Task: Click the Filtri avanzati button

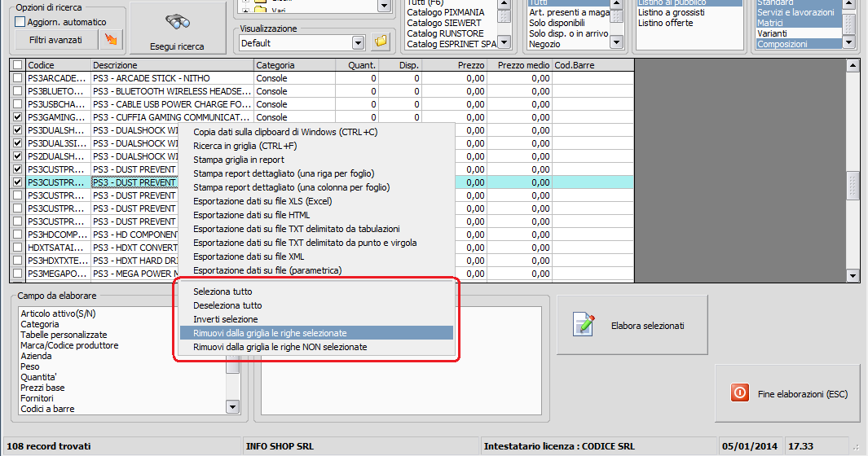Action: (x=55, y=40)
